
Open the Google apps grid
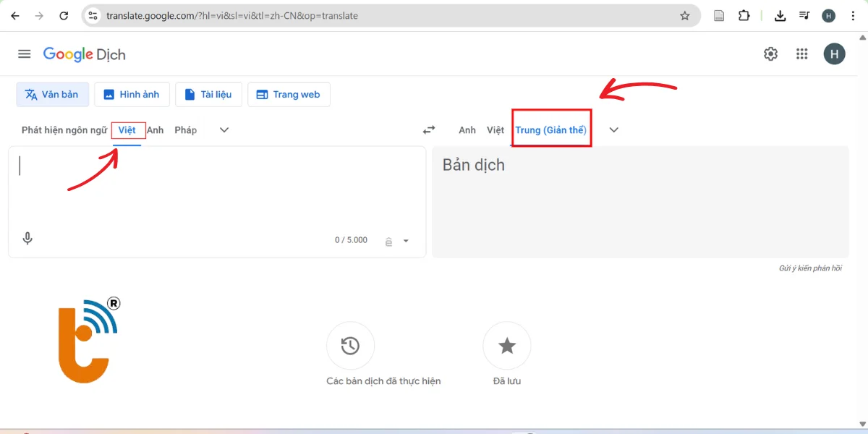(801, 54)
